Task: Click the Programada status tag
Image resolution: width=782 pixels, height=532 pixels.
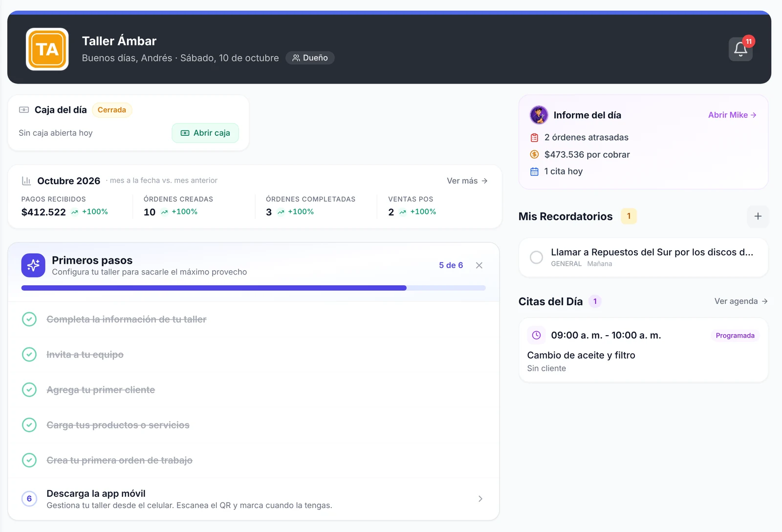Action: 735,336
